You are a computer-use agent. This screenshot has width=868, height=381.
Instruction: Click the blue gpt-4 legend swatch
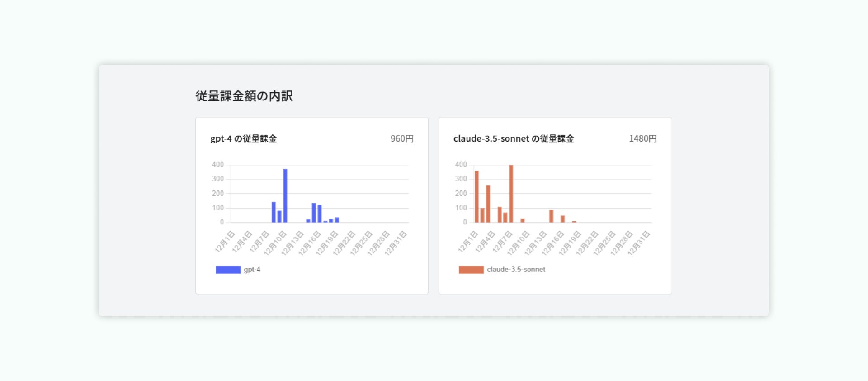(x=228, y=270)
